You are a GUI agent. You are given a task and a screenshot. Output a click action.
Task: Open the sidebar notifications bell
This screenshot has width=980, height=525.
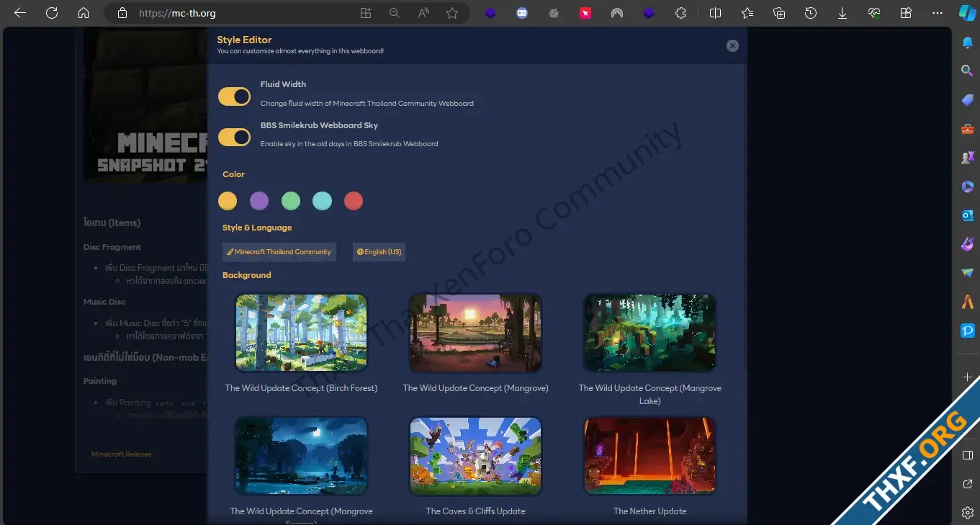tap(968, 42)
